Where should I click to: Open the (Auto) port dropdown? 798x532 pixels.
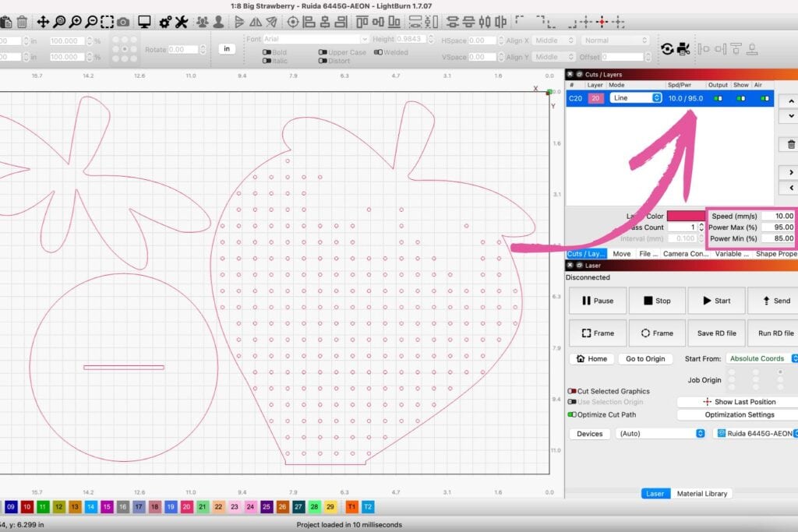(661, 433)
